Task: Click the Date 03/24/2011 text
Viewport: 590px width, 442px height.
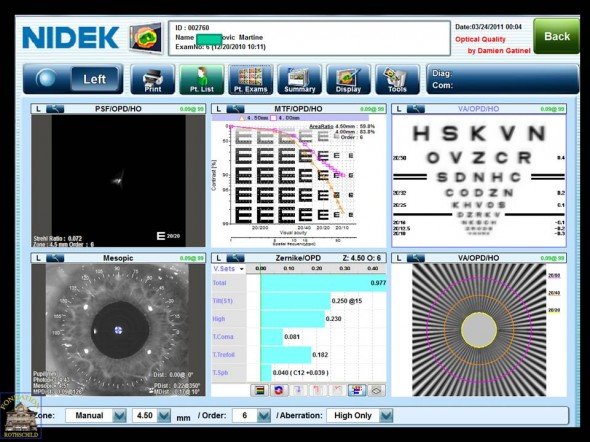Action: tap(488, 27)
